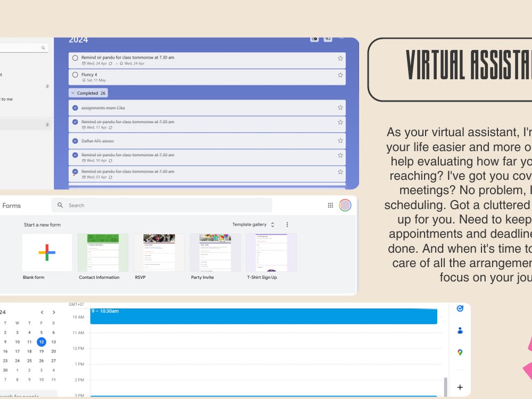Collapse the Completed 26 section
Image resolution: width=532 pixels, height=399 pixels.
[x=88, y=93]
